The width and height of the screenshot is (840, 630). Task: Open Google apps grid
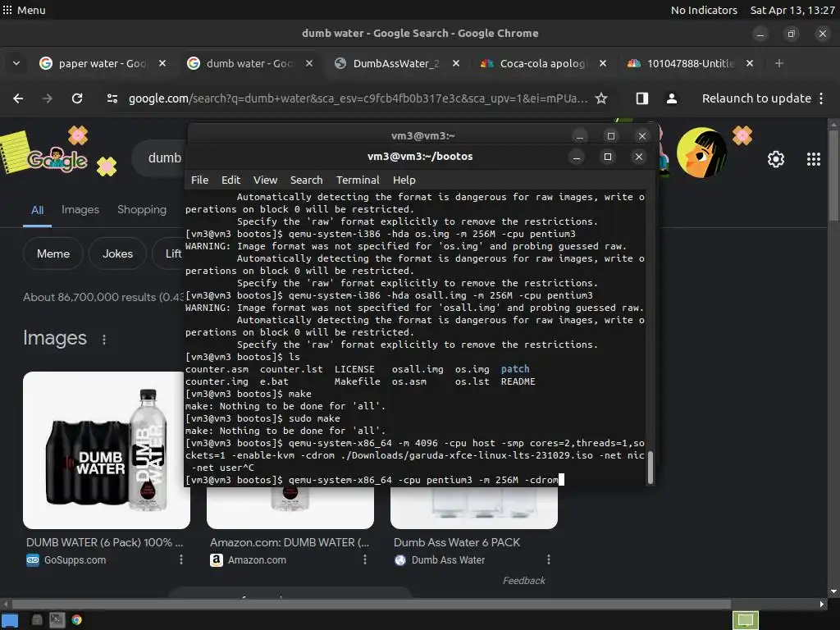click(814, 159)
